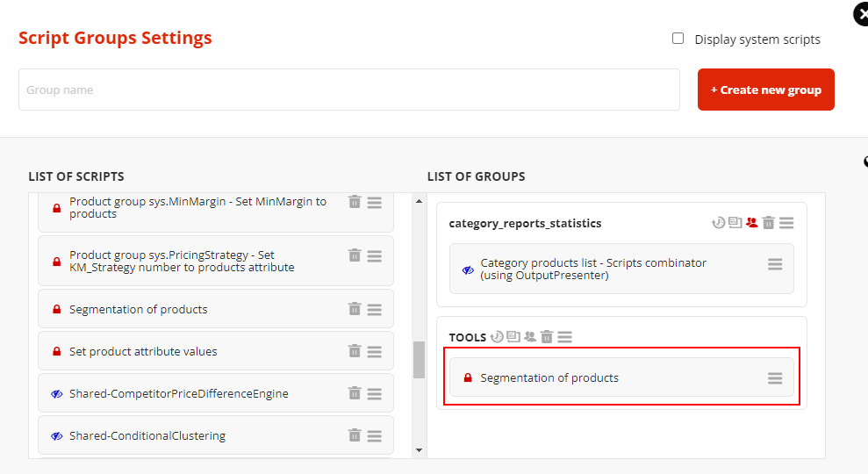Delete the TOOLS group via trash icon
This screenshot has width=868, height=474.
547,336
